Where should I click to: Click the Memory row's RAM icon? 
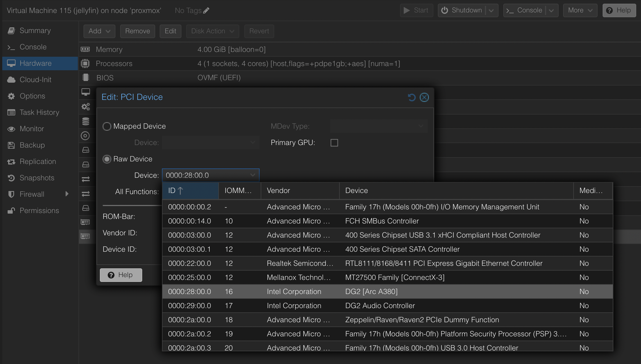tap(85, 49)
